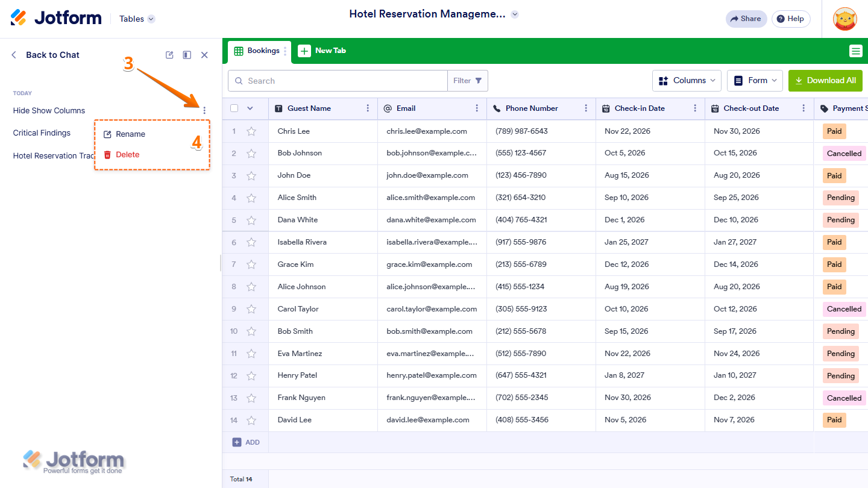Click ADD to insert a new row

(246, 442)
